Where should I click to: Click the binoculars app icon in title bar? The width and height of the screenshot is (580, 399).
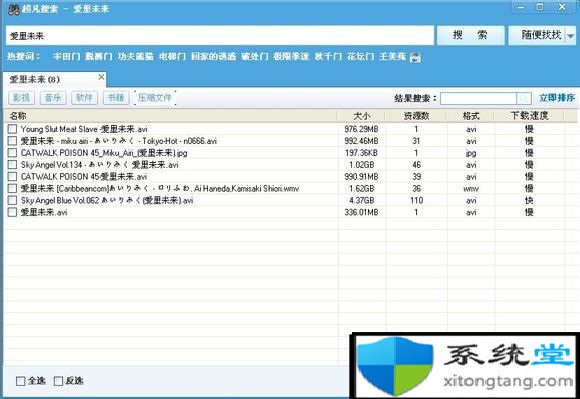pyautogui.click(x=14, y=9)
